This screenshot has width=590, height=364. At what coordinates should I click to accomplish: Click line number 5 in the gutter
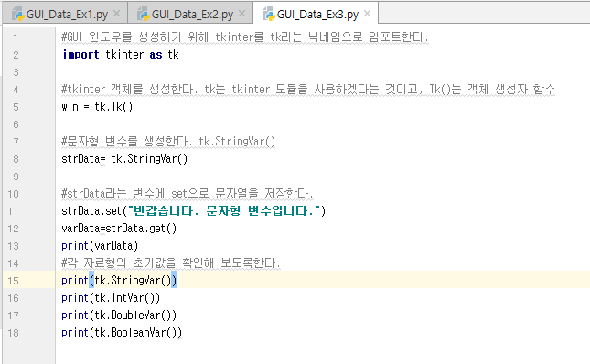point(16,107)
